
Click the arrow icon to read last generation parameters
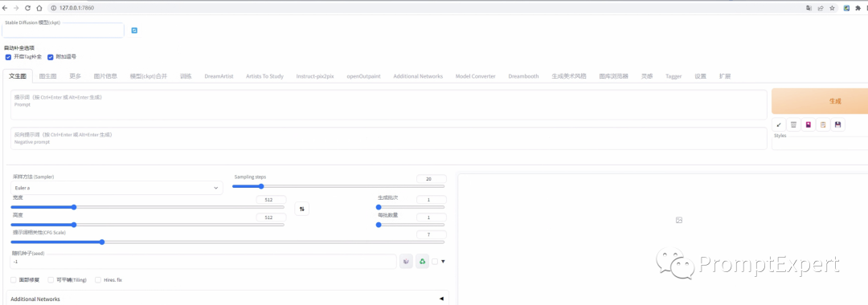pyautogui.click(x=778, y=125)
